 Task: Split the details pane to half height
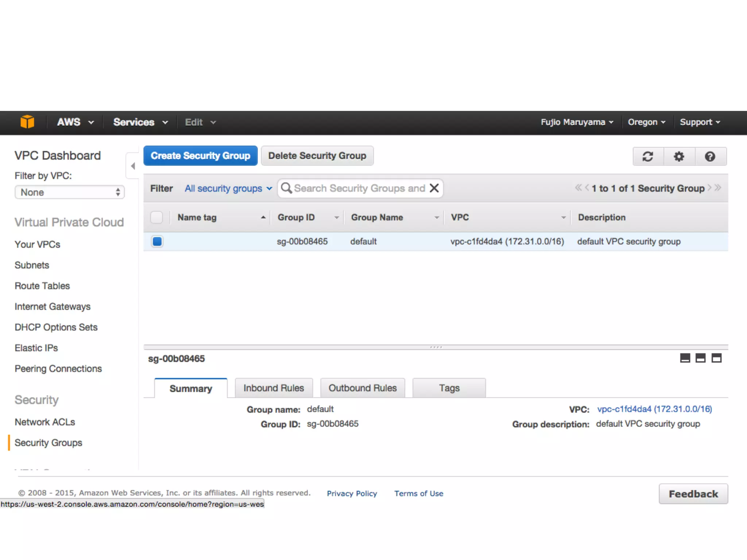[x=701, y=358]
